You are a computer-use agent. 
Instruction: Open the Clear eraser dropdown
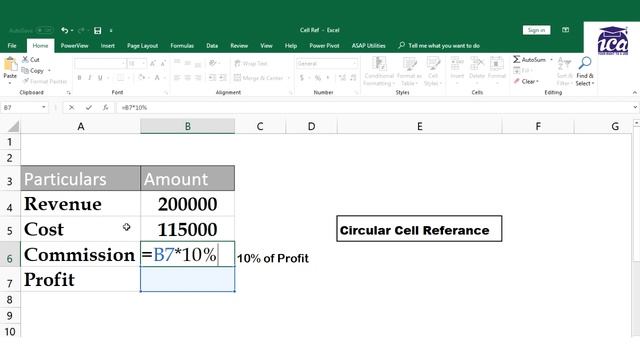[x=527, y=82]
